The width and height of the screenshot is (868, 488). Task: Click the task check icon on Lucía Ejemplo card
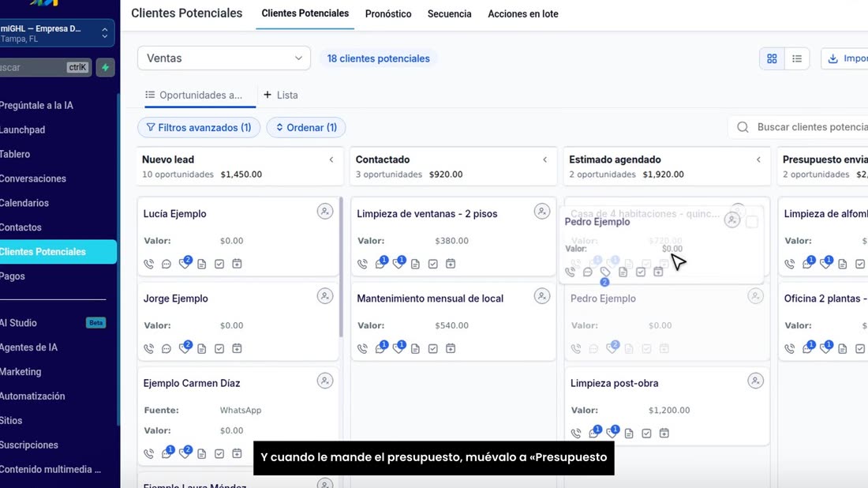click(x=220, y=265)
